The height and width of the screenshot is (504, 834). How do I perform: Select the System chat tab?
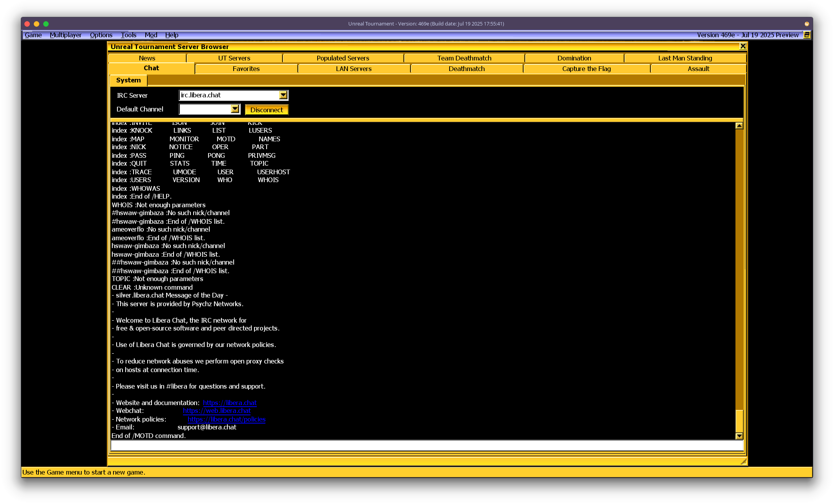(128, 80)
